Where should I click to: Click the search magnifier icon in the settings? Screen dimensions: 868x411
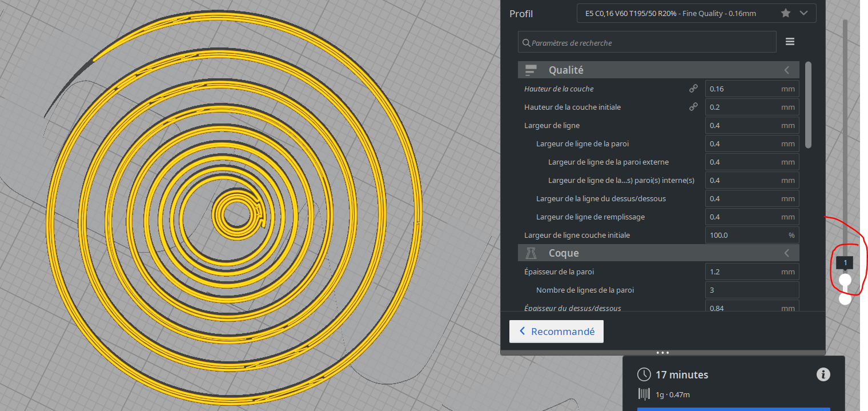(526, 43)
